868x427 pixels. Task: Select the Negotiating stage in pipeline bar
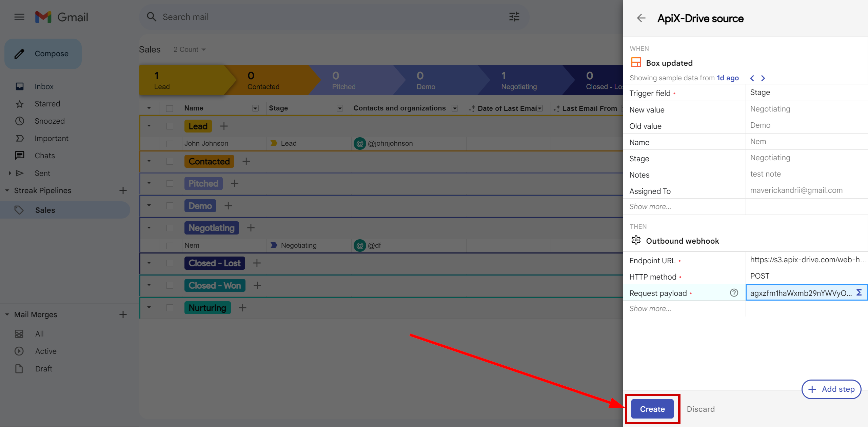pos(526,80)
